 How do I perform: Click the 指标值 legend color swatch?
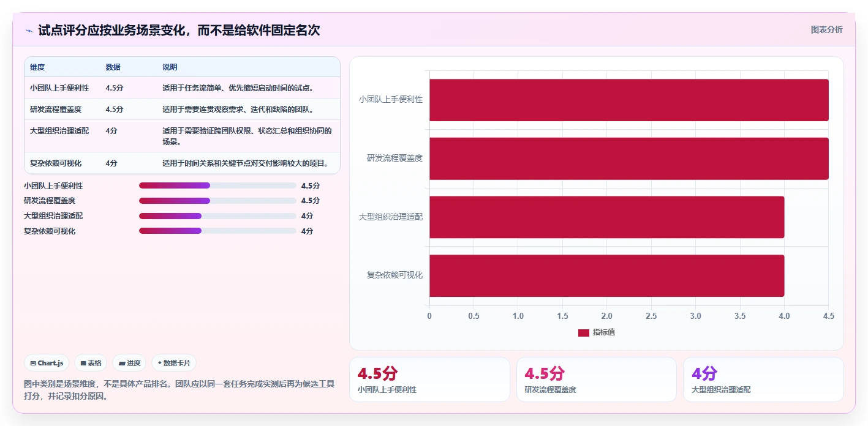tap(583, 332)
